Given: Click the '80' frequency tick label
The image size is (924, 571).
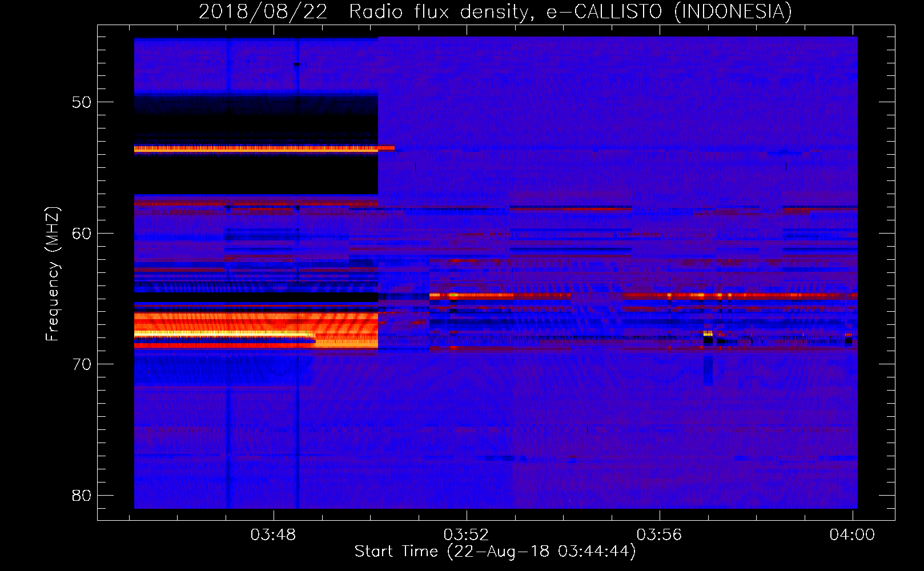Looking at the screenshot, I should [x=82, y=495].
